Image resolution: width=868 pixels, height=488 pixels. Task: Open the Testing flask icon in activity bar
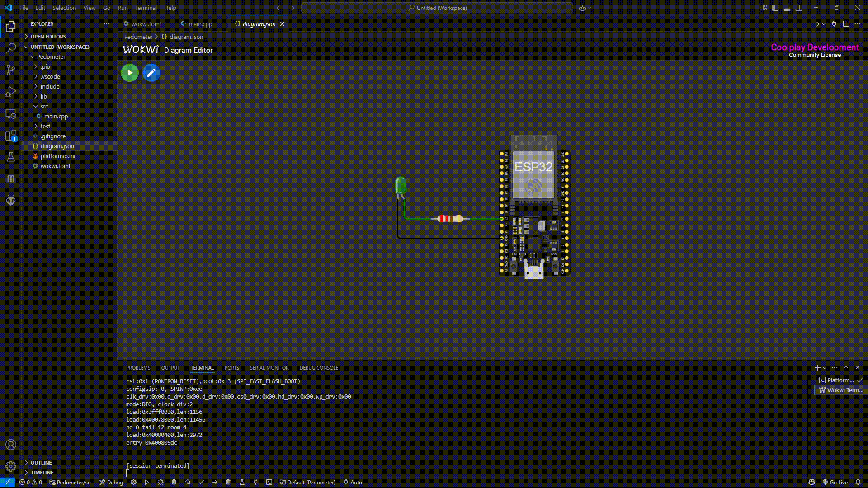click(11, 157)
